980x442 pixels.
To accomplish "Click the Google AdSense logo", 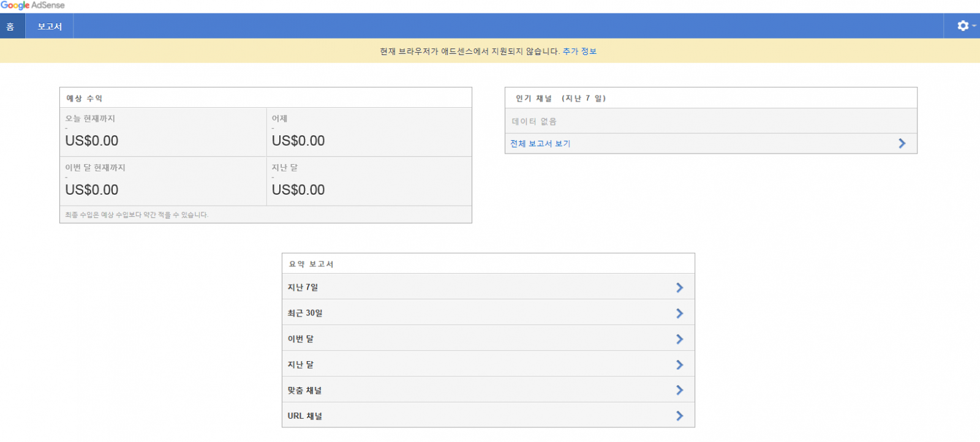I will (32, 6).
